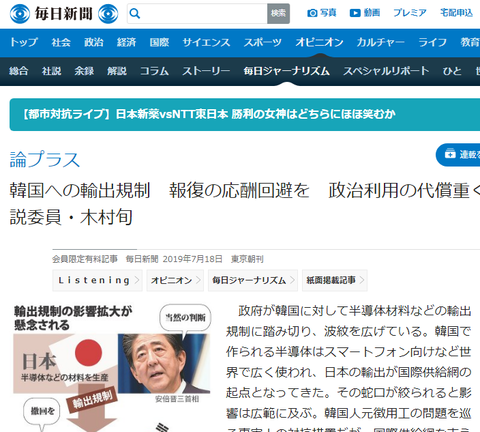This screenshot has height=432, width=480.
Task: Select 社会 in main navigation
Action: click(x=61, y=42)
